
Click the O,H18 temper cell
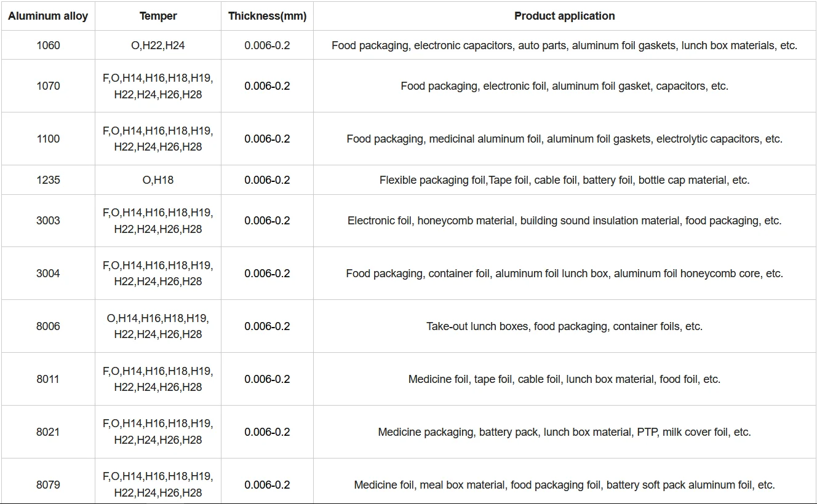click(158, 180)
